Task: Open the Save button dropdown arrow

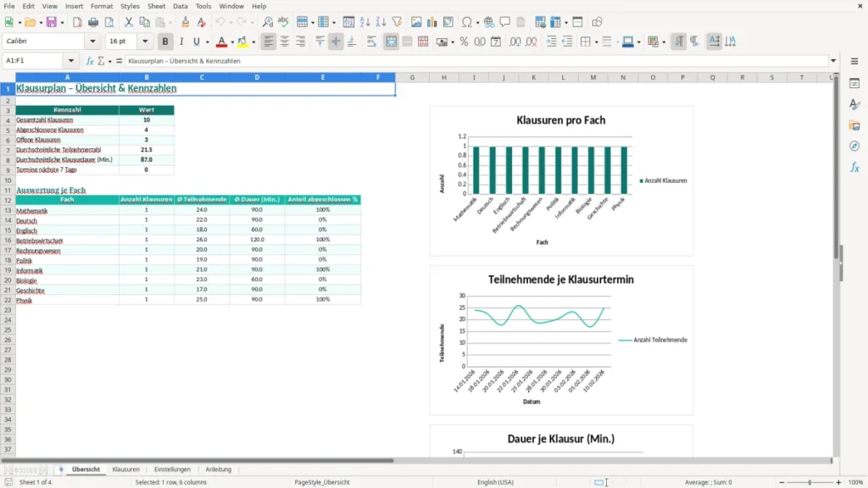Action: 62,23
